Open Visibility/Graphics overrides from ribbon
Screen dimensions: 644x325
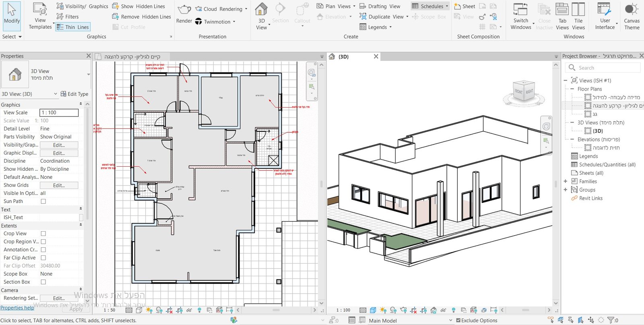point(82,6)
